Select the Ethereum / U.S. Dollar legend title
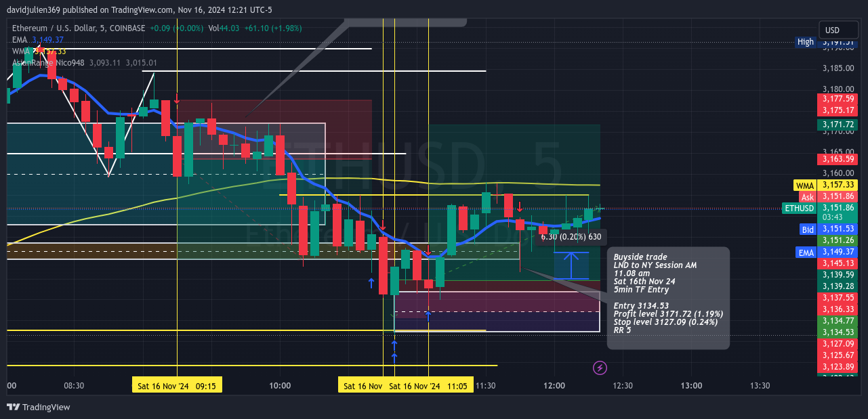 [79, 28]
